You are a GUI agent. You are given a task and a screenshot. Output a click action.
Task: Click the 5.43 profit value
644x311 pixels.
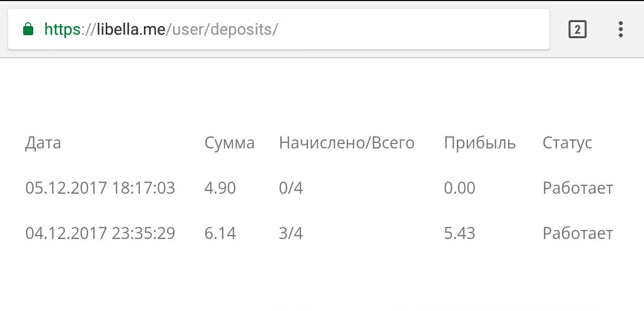tap(459, 234)
